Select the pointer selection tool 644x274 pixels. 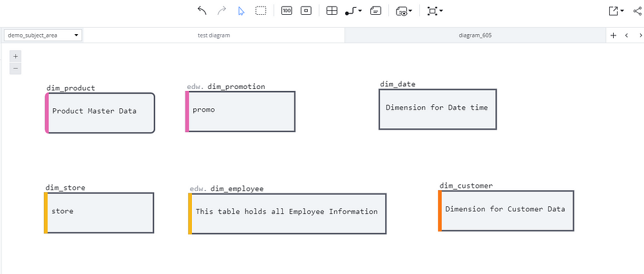tap(241, 11)
